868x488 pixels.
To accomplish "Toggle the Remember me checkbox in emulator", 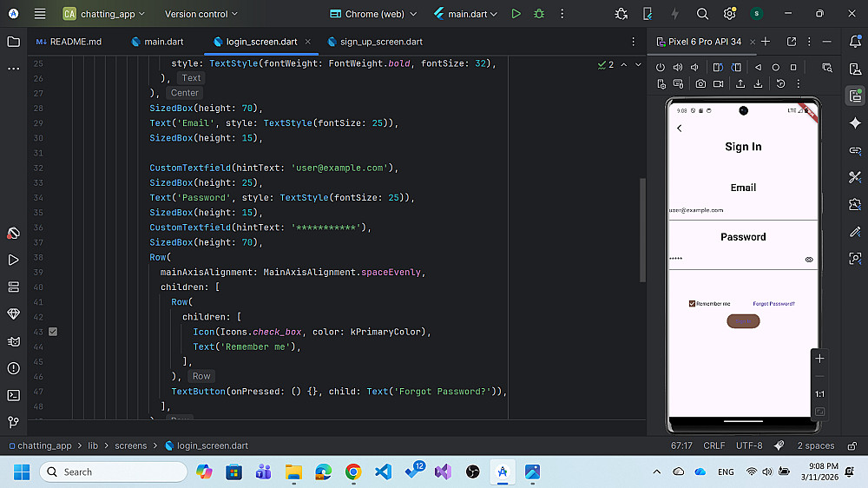I will coord(692,304).
